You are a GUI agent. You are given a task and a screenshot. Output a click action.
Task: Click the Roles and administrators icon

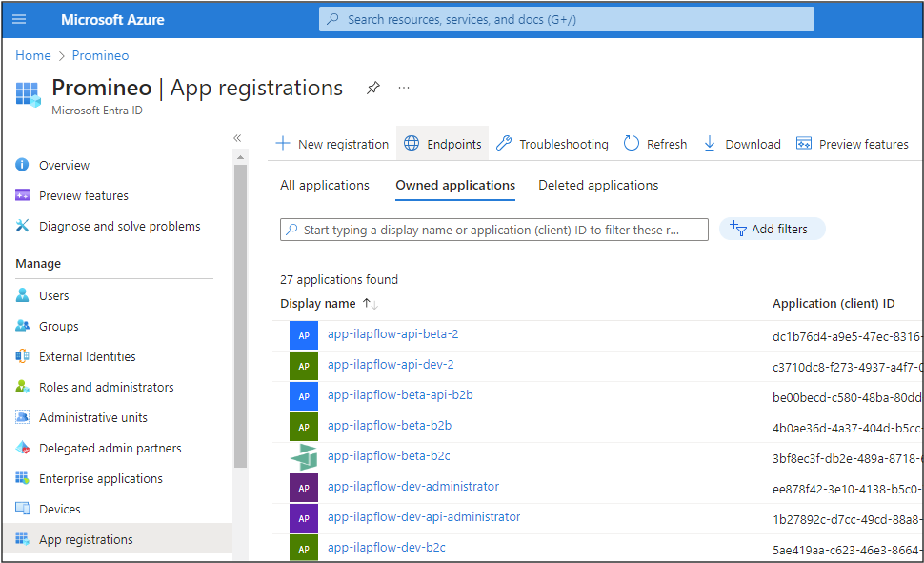pos(23,387)
